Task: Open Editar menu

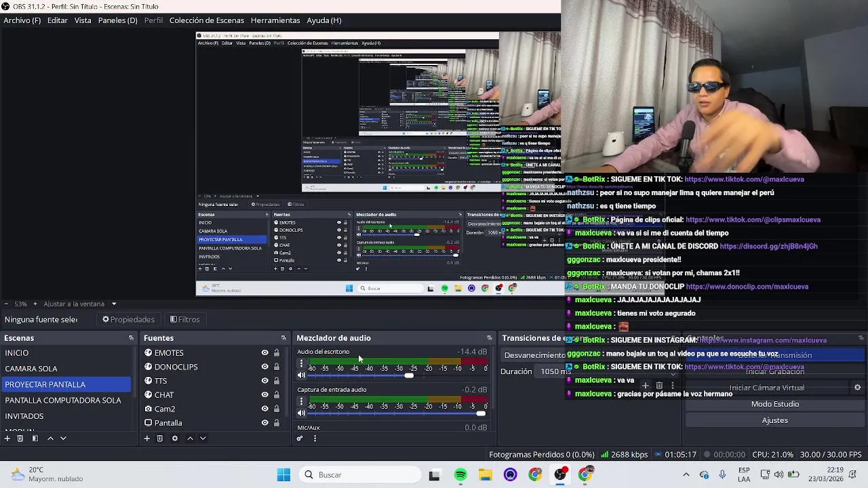Action: point(57,20)
